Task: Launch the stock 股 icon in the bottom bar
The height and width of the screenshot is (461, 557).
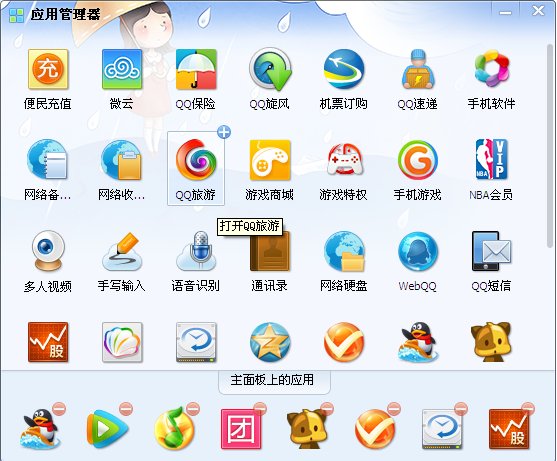Action: click(509, 429)
